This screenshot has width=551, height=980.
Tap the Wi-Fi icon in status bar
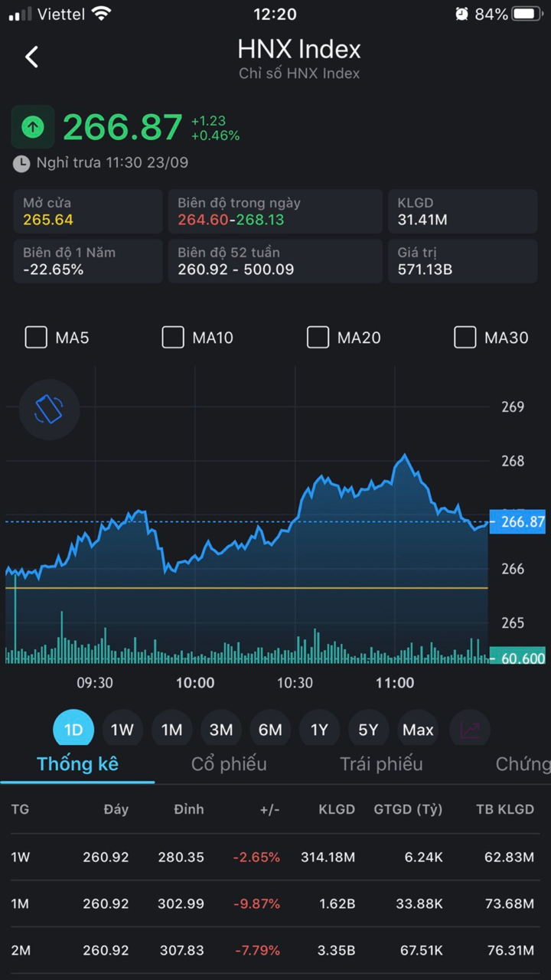(x=100, y=14)
